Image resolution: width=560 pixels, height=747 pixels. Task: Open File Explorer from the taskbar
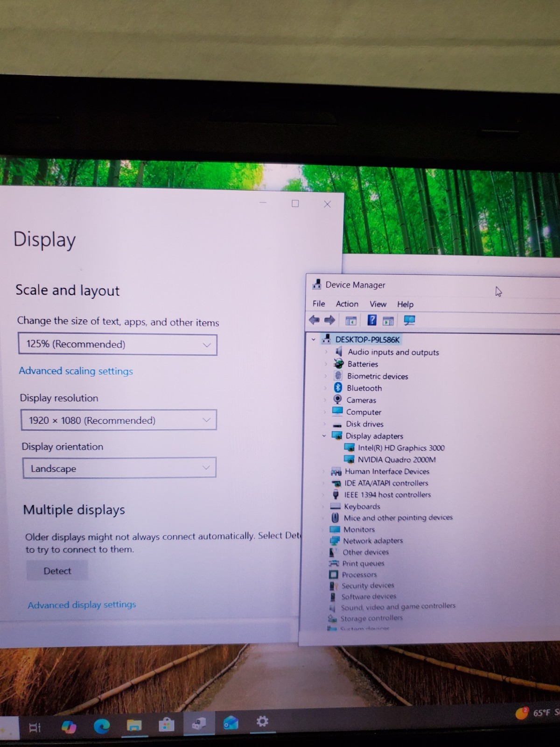(x=134, y=725)
